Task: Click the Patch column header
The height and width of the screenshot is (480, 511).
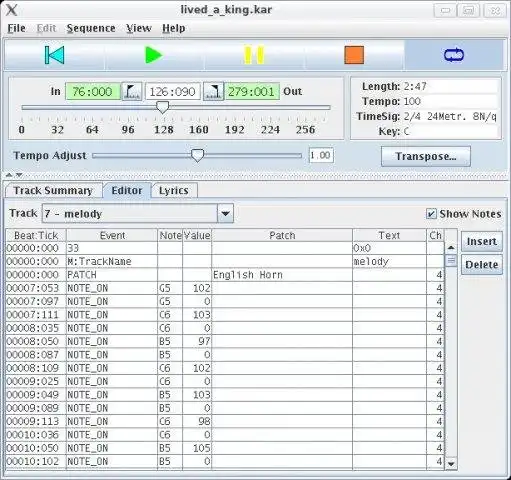Action: (x=282, y=236)
